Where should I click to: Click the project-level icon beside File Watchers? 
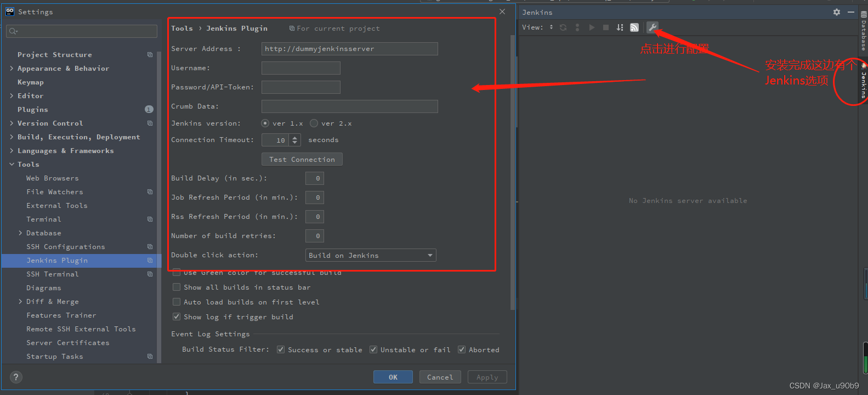pos(150,192)
